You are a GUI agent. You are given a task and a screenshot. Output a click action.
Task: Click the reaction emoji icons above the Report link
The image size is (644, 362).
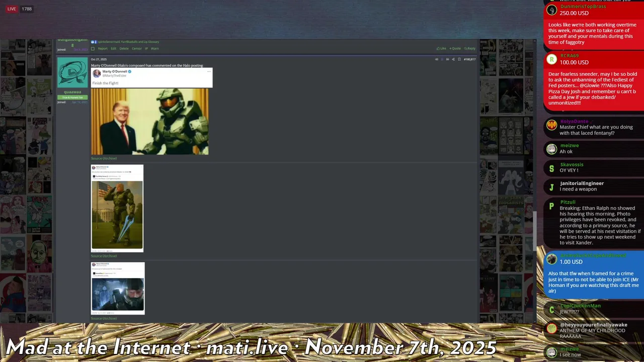click(94, 42)
